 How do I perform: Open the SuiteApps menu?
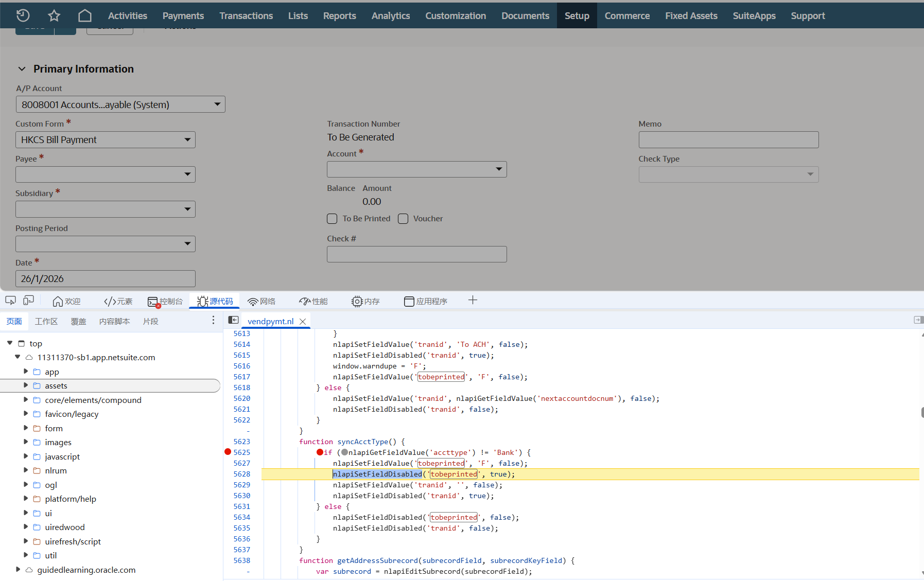click(754, 15)
